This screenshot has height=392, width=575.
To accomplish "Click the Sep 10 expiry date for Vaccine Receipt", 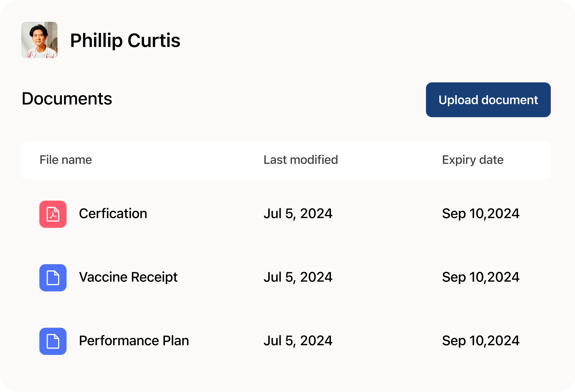I will (x=481, y=277).
